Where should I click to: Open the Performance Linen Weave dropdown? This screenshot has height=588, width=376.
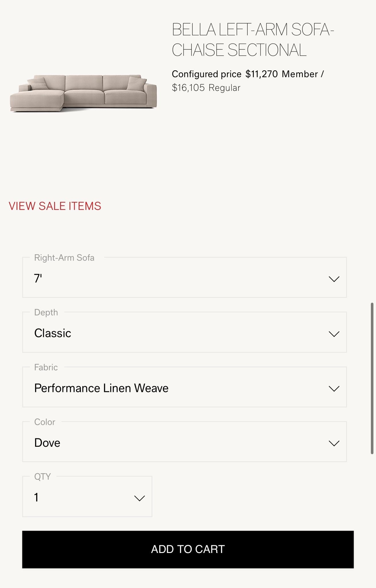[x=184, y=388]
